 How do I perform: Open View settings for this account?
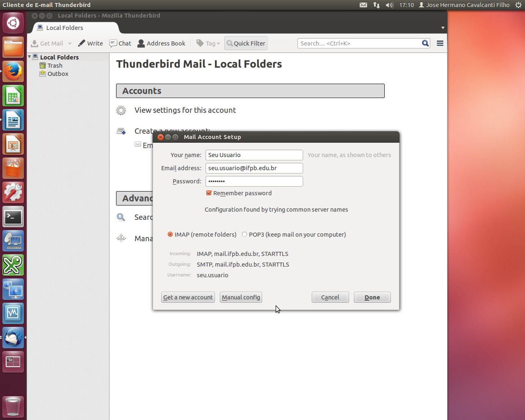[x=185, y=110]
